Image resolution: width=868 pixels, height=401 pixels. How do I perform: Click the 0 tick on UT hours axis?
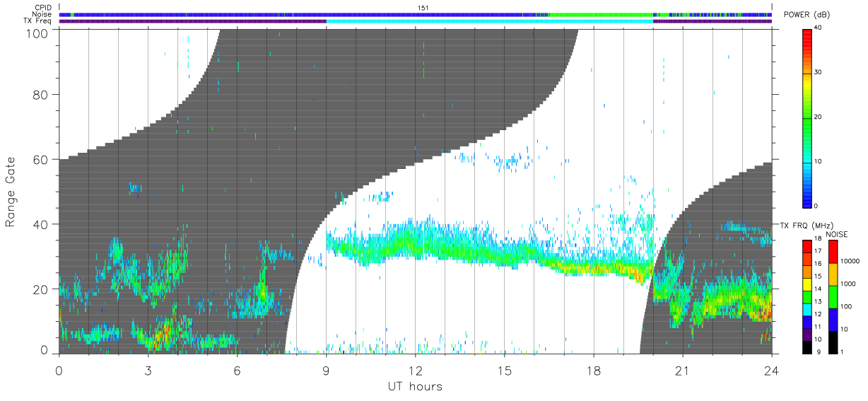(x=59, y=371)
